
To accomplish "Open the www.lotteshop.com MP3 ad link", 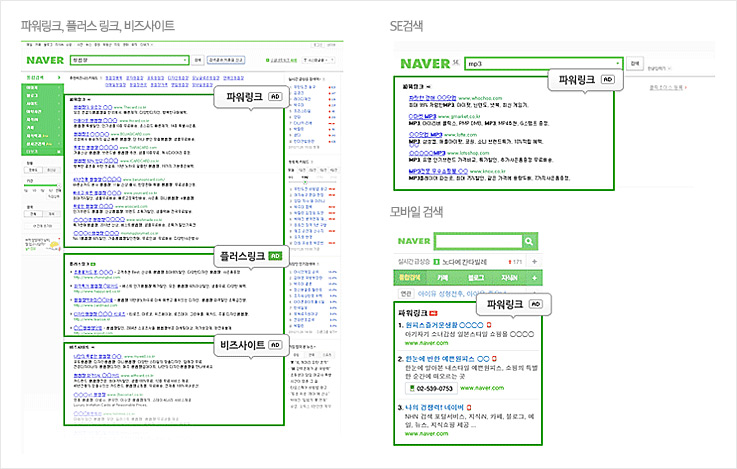I will (x=427, y=153).
